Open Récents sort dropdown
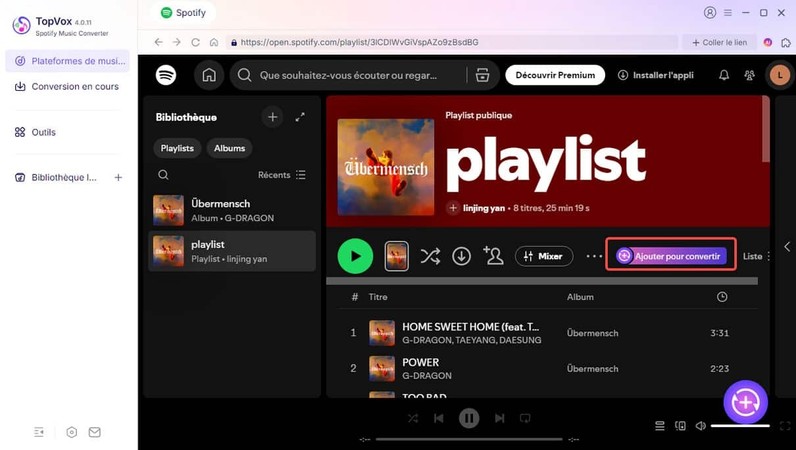The image size is (796, 450). coord(282,175)
